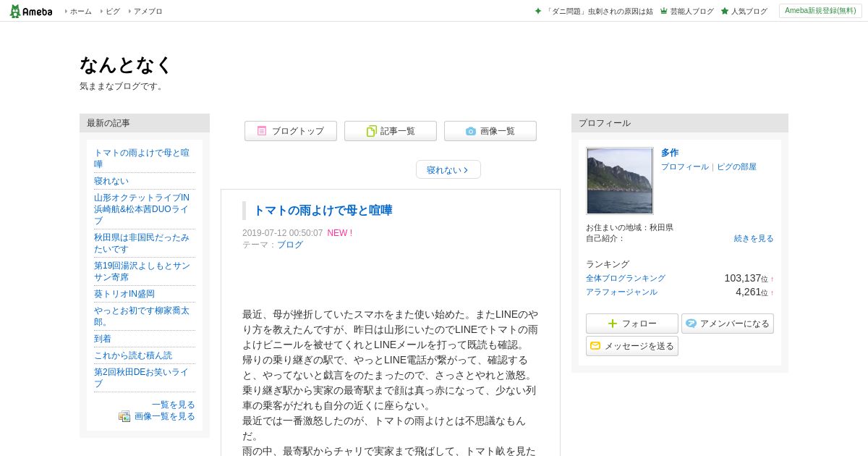Go to previous post 寝れない pager

pos(448,170)
